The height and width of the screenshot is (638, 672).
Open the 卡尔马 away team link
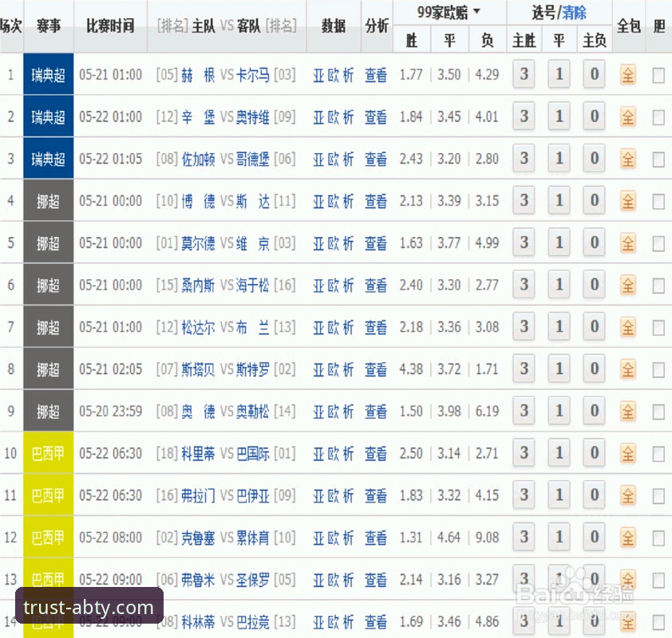[253, 75]
